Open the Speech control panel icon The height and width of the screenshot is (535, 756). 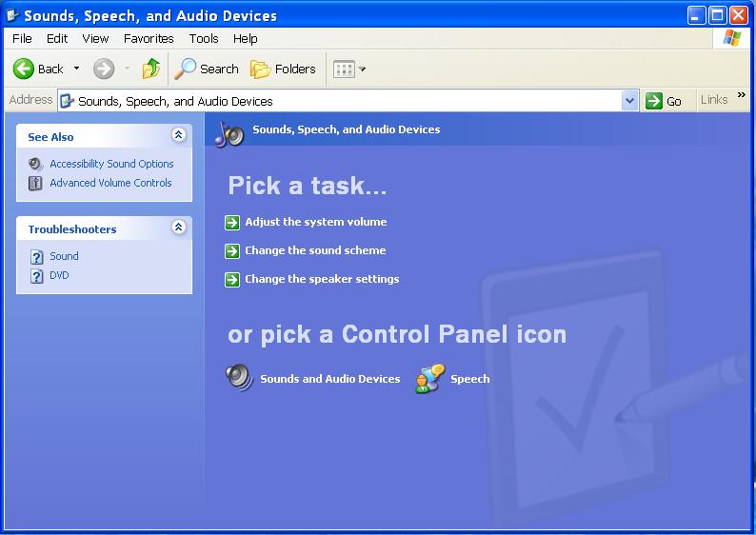429,378
